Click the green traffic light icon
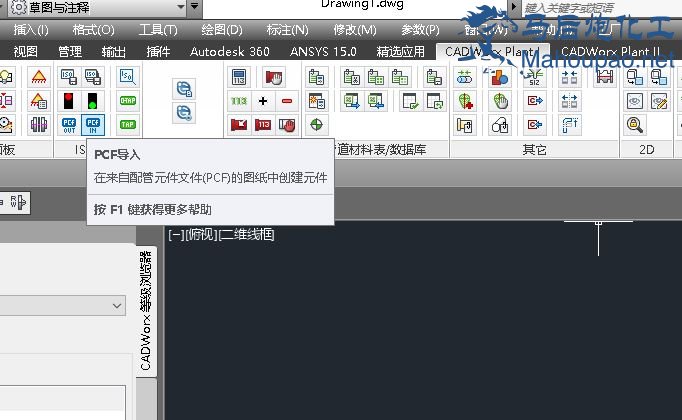682x420 pixels. coord(94,101)
